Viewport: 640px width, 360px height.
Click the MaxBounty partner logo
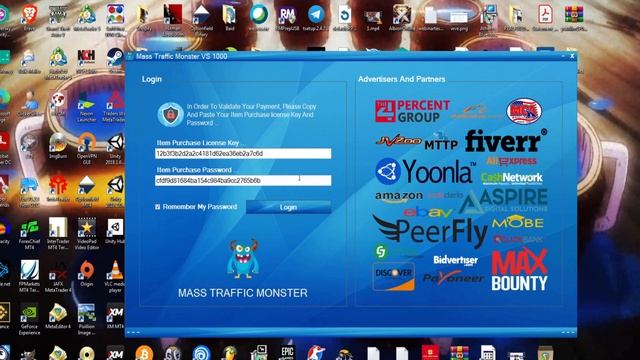(519, 269)
